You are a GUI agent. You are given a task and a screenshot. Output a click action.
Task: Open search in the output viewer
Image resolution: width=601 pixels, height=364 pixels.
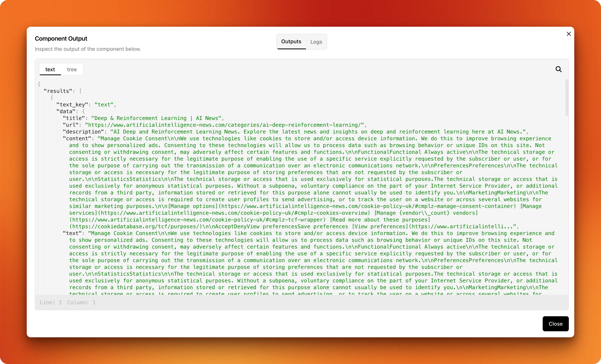pos(558,69)
